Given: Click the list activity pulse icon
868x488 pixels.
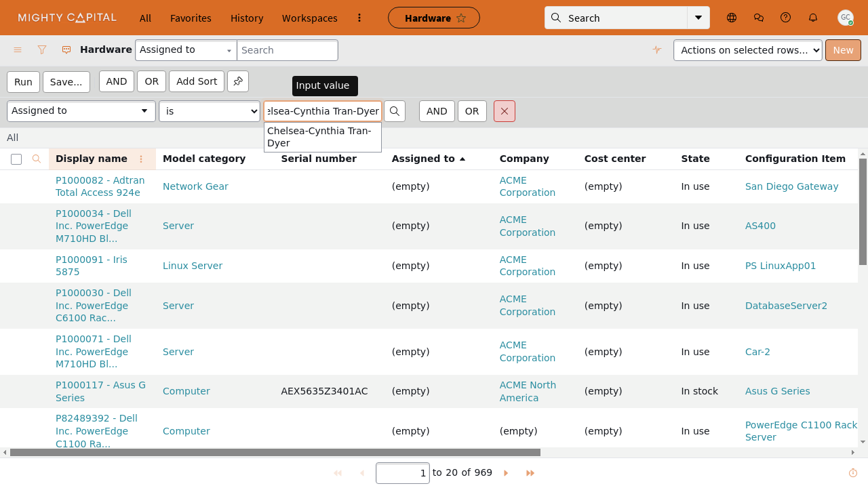Looking at the screenshot, I should coord(657,50).
